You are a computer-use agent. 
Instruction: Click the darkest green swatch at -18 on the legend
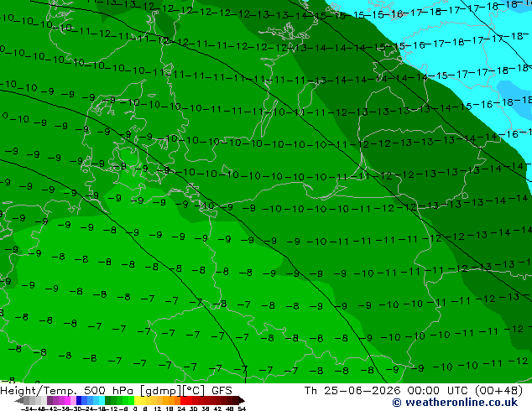point(108,400)
